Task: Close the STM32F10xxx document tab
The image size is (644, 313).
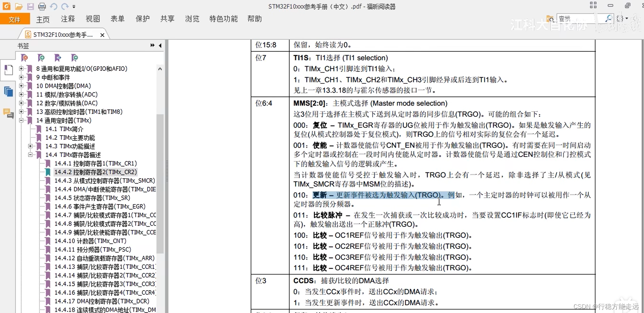Action: coord(102,35)
